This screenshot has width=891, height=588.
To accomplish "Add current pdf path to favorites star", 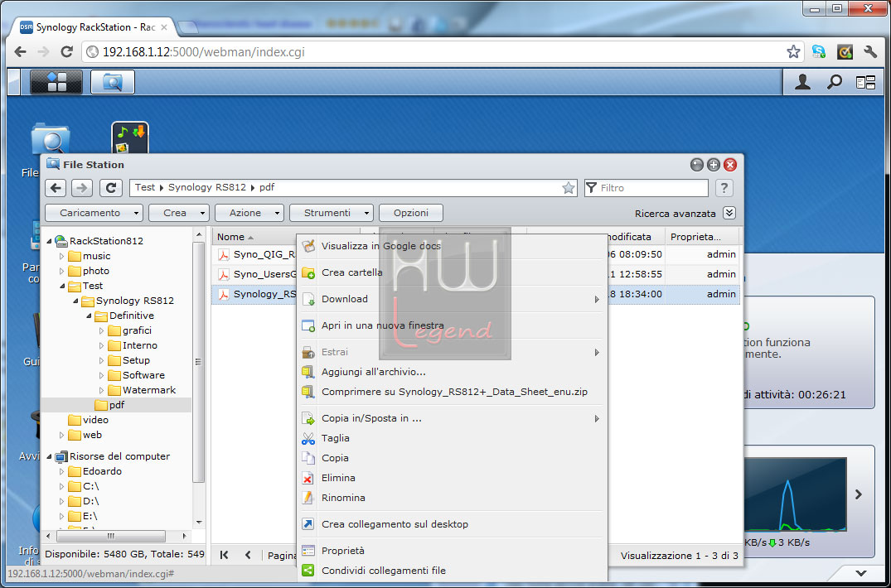I will click(569, 188).
